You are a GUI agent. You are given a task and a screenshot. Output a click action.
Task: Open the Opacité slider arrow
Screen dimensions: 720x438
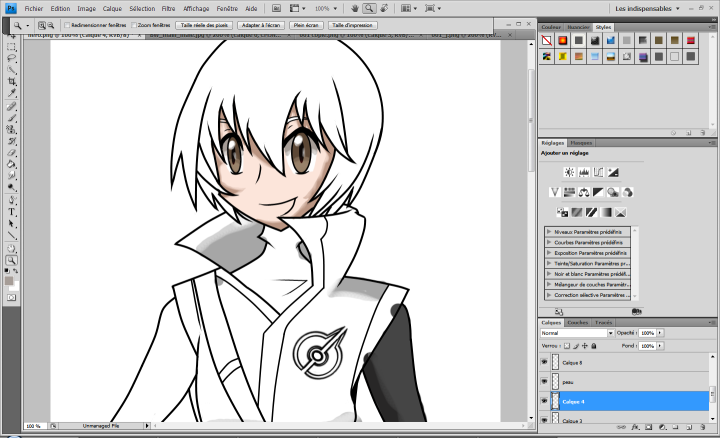pyautogui.click(x=660, y=333)
